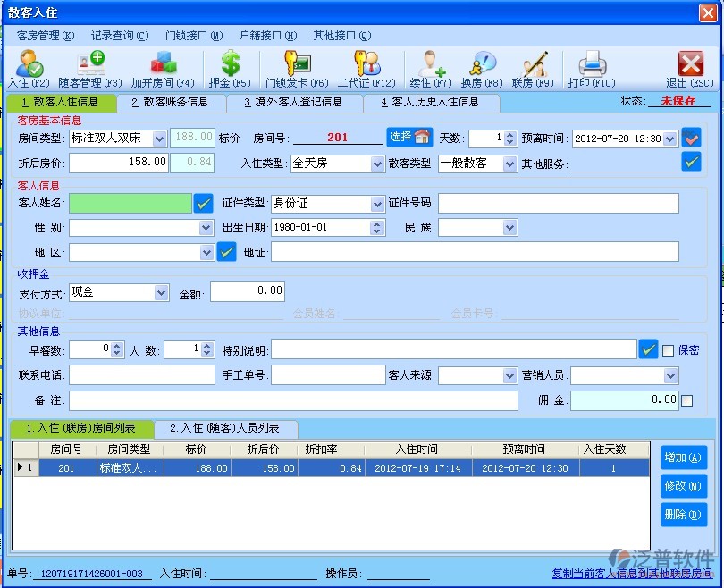
Task: Click the 复制当前客人信息到其他联房房间 link
Action: (x=631, y=574)
